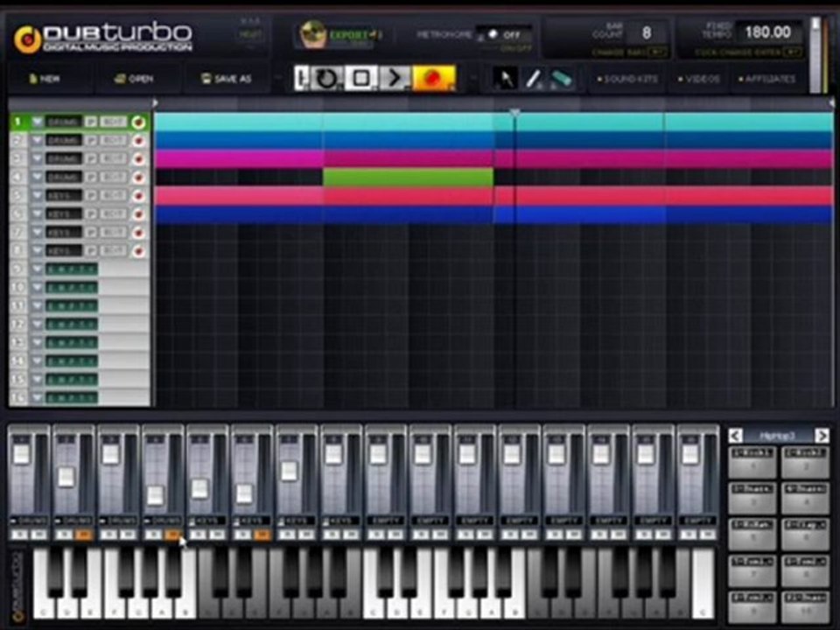Show the previous drum kit with left arrow

736,436
